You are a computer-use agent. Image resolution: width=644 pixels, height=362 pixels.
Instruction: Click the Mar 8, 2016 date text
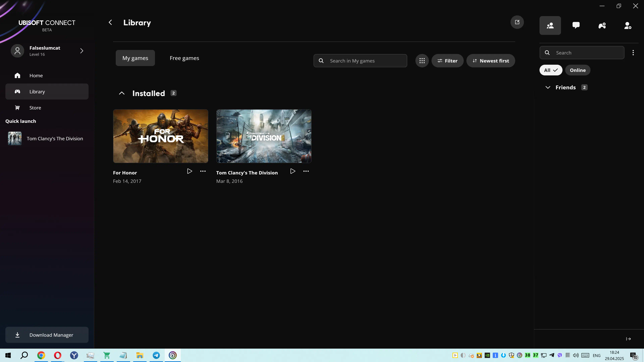[229, 181]
